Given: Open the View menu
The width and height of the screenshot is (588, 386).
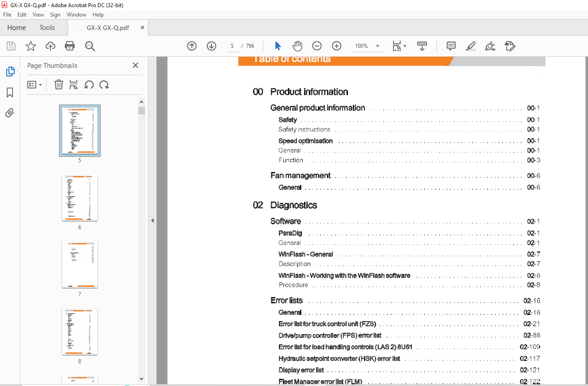Looking at the screenshot, I should 38,15.
